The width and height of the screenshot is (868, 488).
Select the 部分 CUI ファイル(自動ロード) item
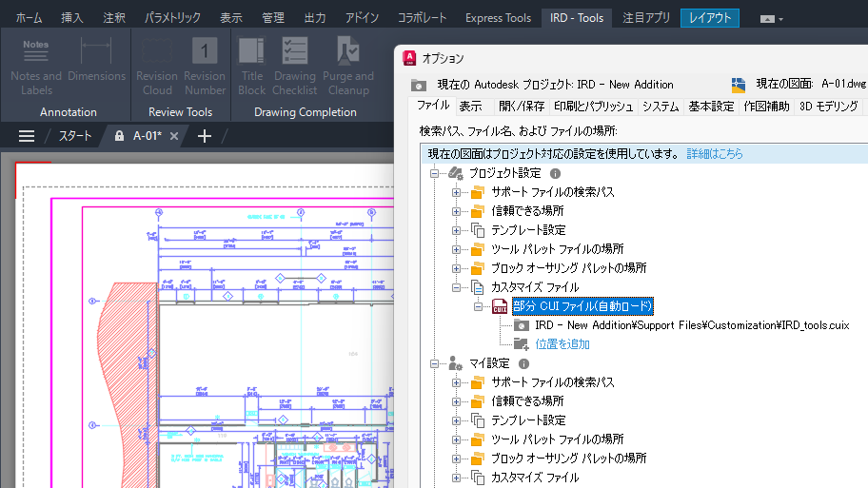582,306
